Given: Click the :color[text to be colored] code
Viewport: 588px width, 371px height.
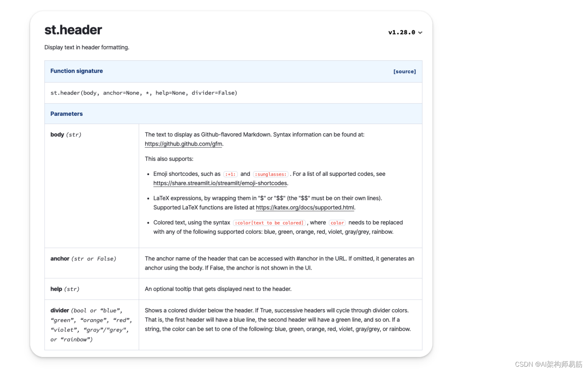Looking at the screenshot, I should coord(269,223).
